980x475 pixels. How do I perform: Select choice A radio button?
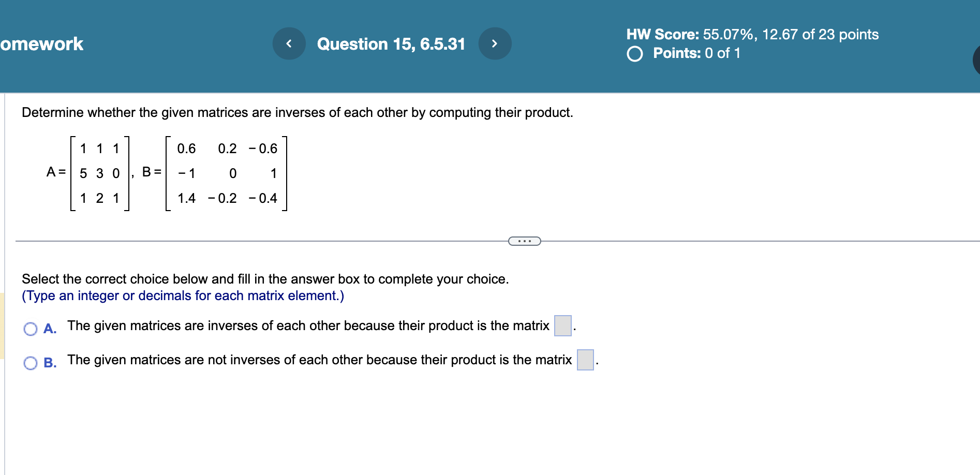coord(30,328)
